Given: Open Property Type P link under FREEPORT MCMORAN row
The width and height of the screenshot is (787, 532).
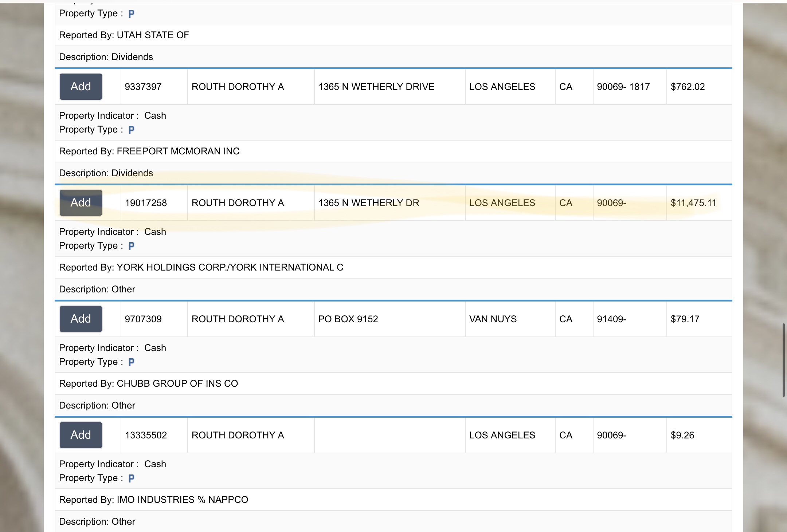Looking at the screenshot, I should pos(132,130).
